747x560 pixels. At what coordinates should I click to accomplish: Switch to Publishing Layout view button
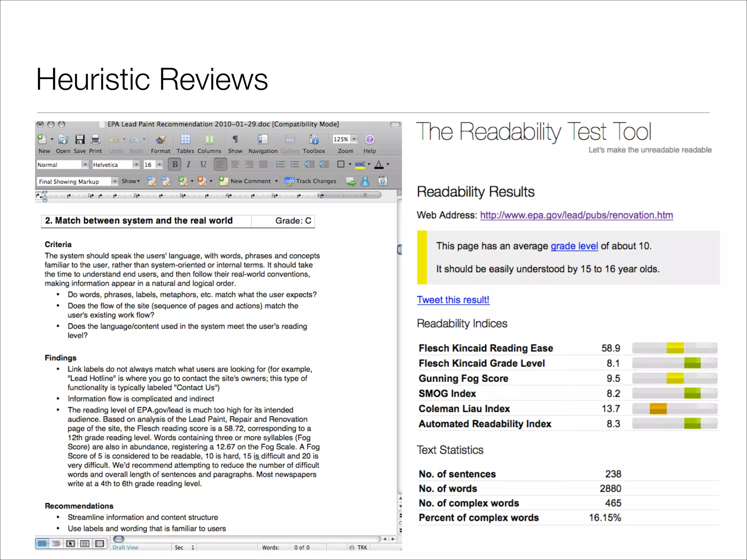coord(70,544)
